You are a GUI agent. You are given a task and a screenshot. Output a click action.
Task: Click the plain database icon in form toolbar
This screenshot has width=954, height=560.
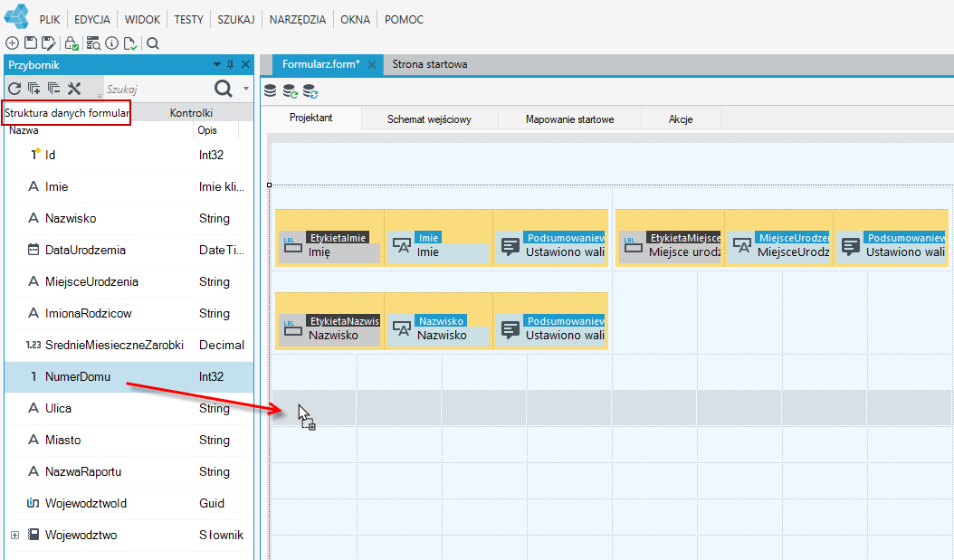[x=270, y=91]
